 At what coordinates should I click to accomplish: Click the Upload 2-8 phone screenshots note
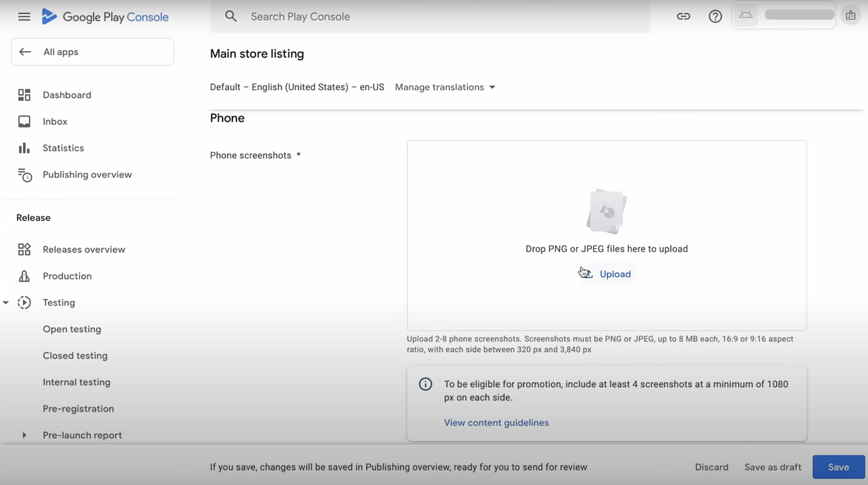pyautogui.click(x=600, y=344)
